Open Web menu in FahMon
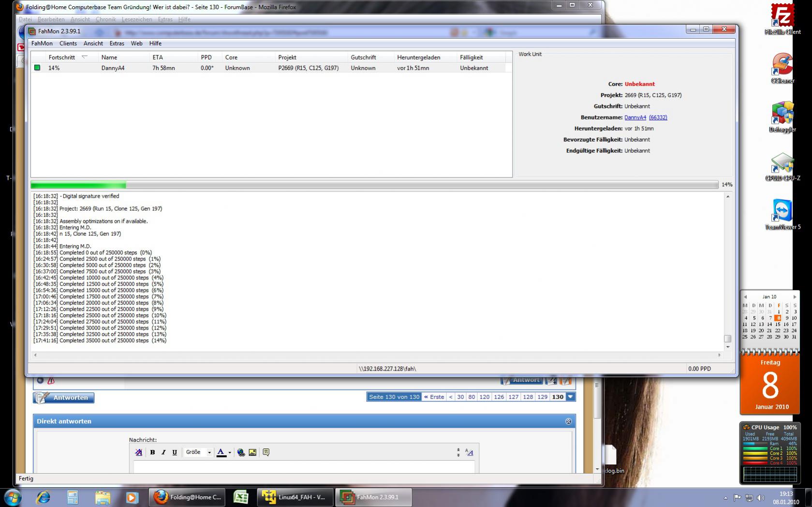The image size is (812, 507). coord(137,43)
